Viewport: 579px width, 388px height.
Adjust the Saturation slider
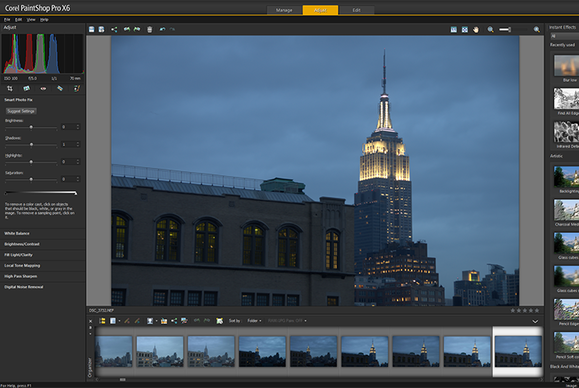31,179
